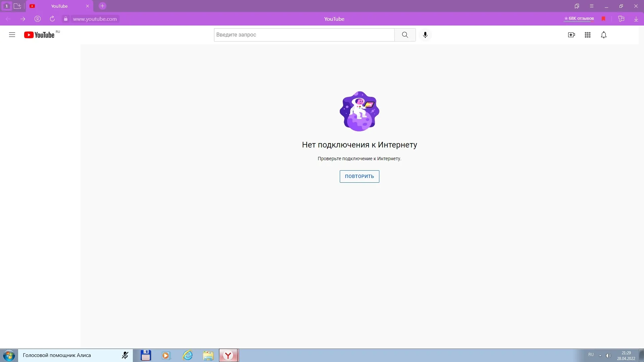This screenshot has width=644, height=362.
Task: Click red bookmark icon in address bar
Action: coord(603,19)
